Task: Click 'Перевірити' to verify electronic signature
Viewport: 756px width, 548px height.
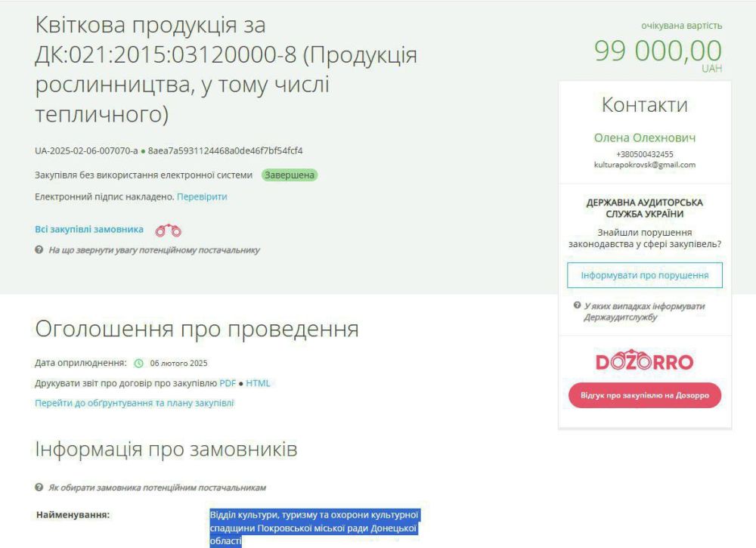Action: click(x=202, y=197)
